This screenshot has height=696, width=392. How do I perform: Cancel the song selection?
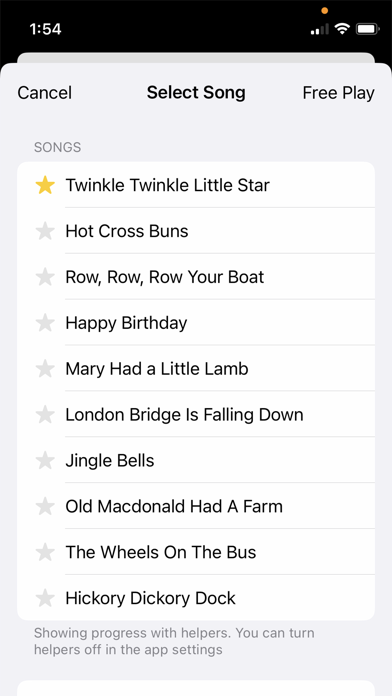click(x=44, y=93)
